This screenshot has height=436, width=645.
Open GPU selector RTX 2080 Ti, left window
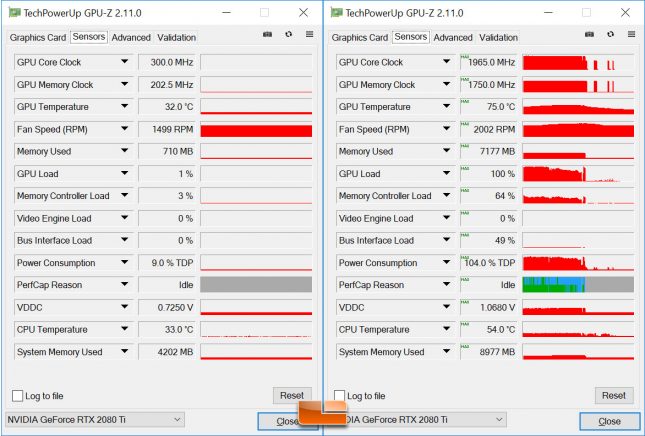95,420
